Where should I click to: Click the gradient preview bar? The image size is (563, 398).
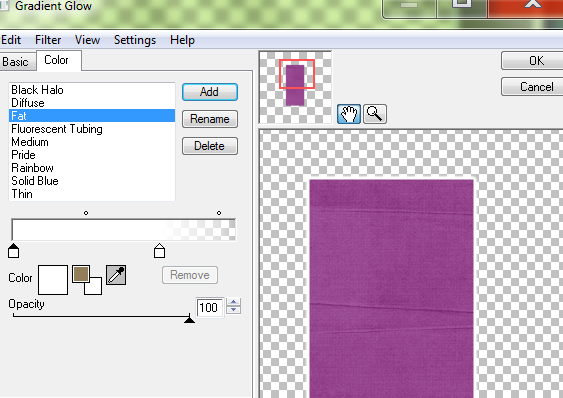click(x=124, y=229)
